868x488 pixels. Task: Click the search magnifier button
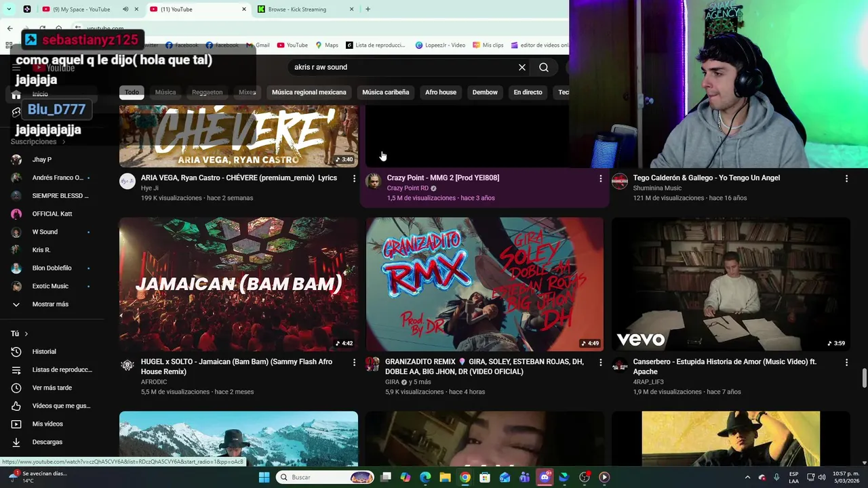pos(544,67)
